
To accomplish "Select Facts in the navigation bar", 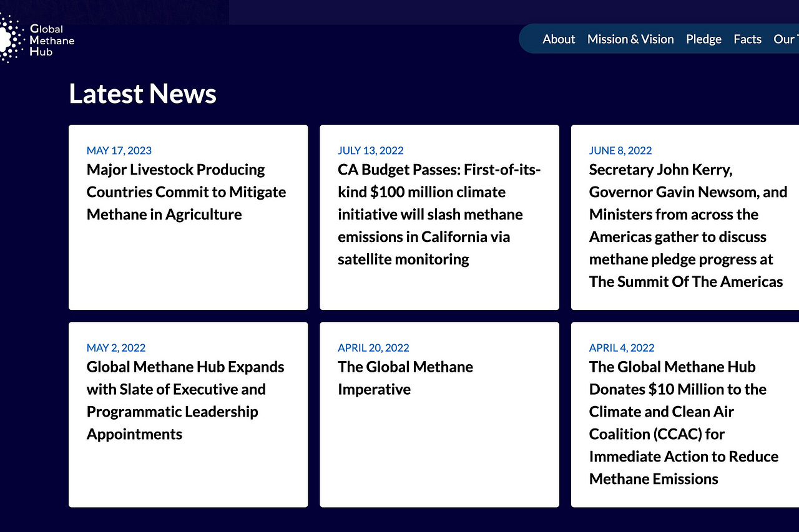I will click(747, 39).
